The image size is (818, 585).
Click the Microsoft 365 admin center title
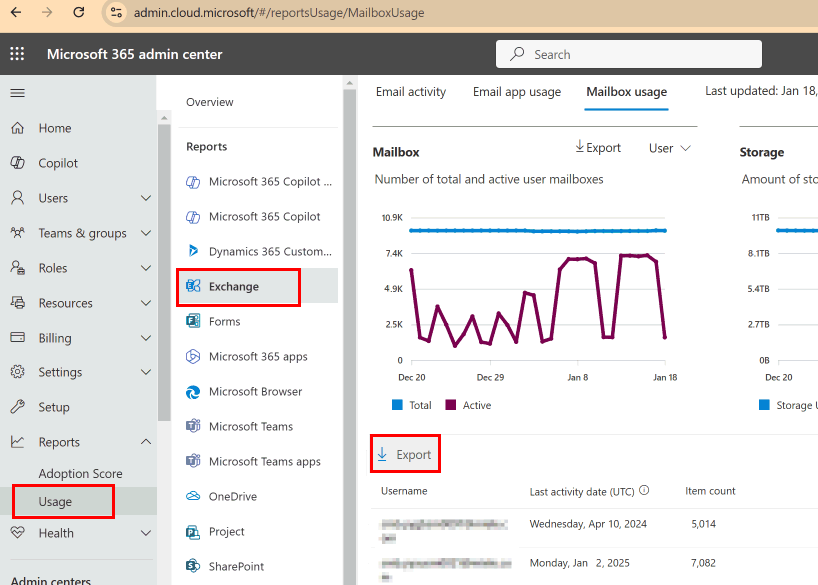(135, 54)
